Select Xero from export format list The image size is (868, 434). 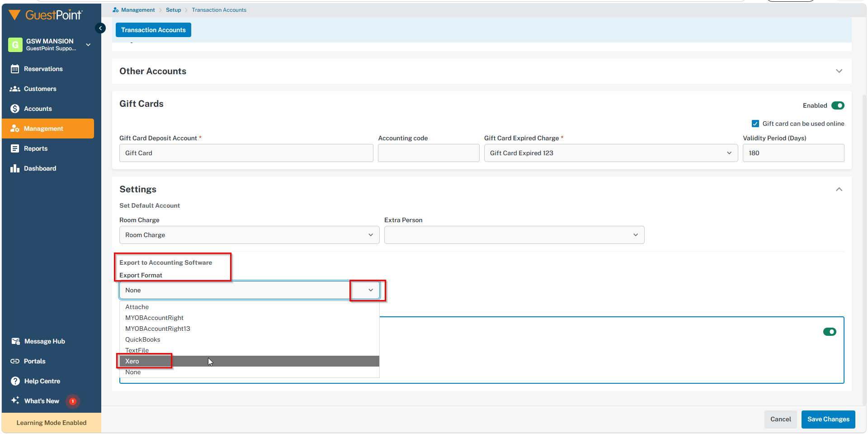tap(132, 361)
